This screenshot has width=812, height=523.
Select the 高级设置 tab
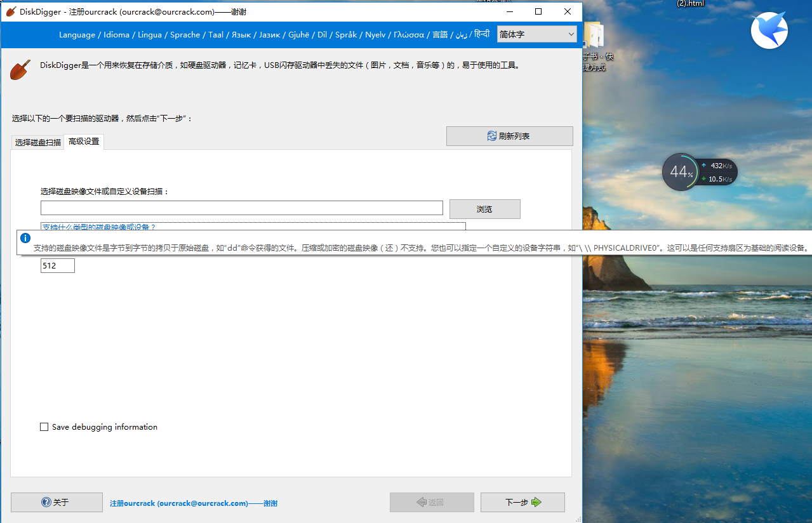point(84,142)
